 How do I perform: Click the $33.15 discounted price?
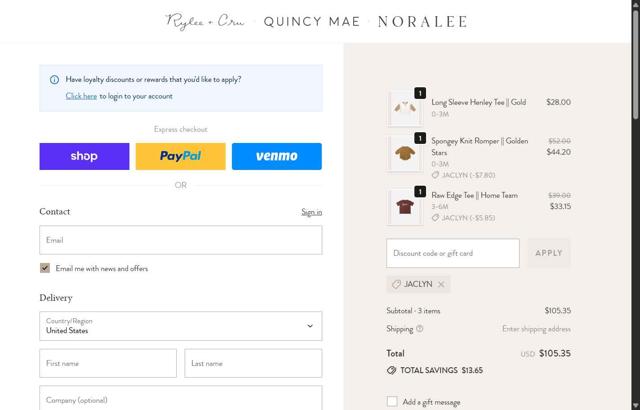(560, 206)
